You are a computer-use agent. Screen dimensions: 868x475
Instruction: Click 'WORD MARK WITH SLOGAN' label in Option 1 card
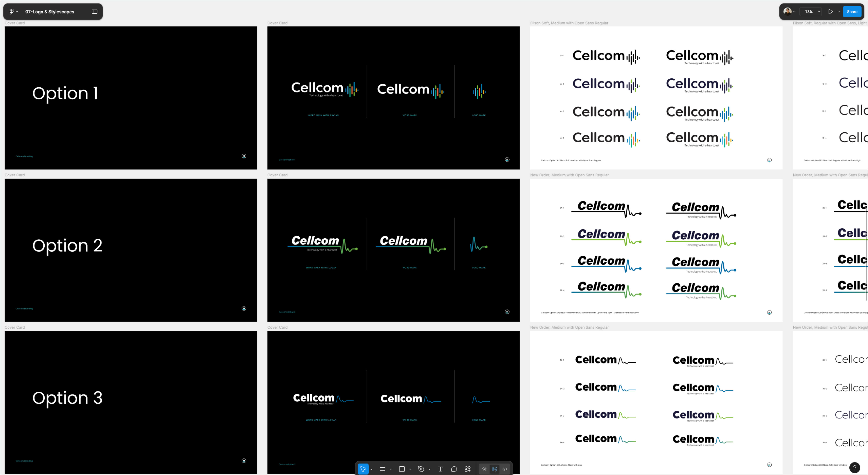(x=323, y=115)
